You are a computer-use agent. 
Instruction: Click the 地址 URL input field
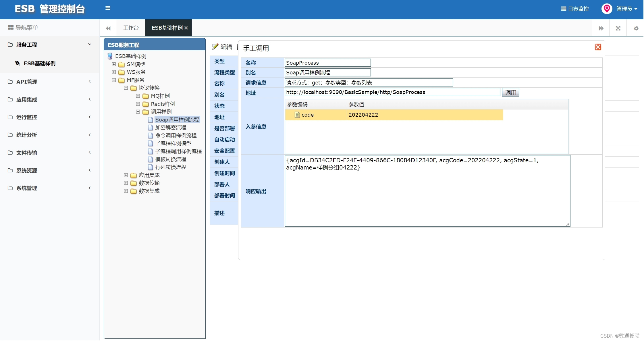(x=392, y=92)
